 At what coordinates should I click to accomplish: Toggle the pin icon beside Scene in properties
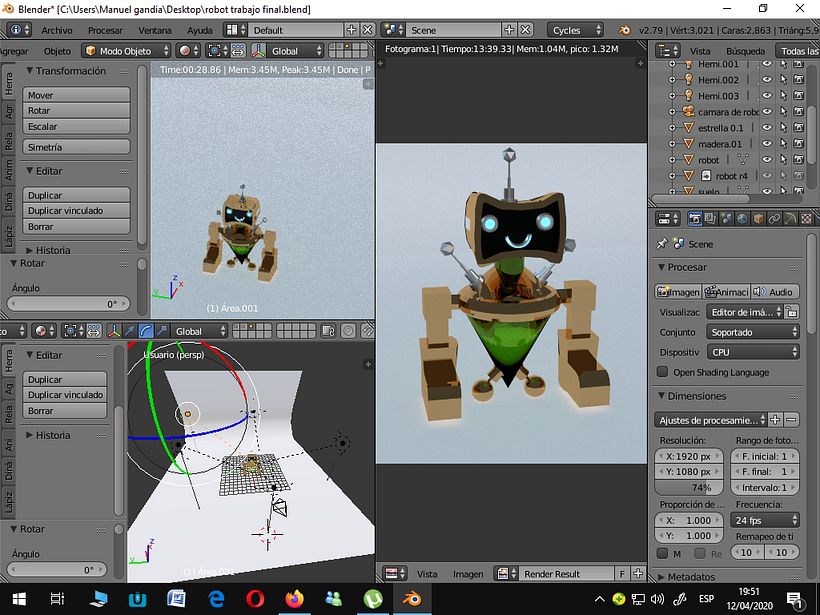click(x=662, y=244)
